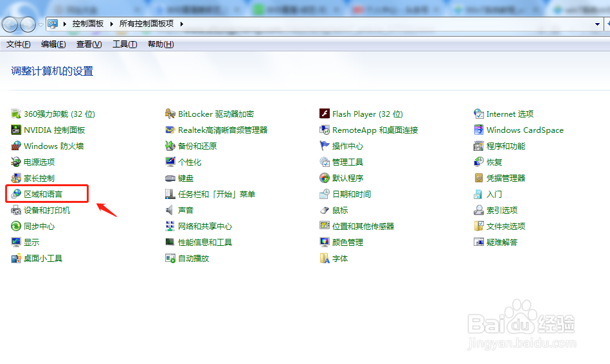Click the 疑难解答 icon

coord(478,242)
